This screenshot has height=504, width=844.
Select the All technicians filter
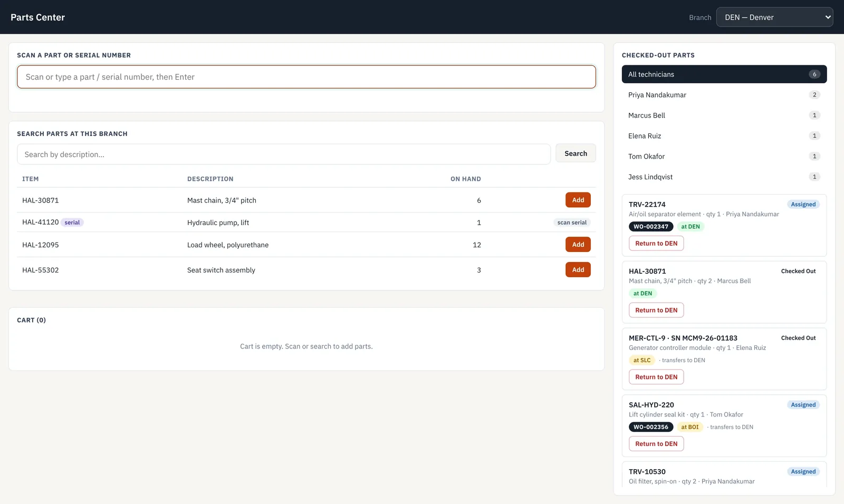(x=724, y=74)
